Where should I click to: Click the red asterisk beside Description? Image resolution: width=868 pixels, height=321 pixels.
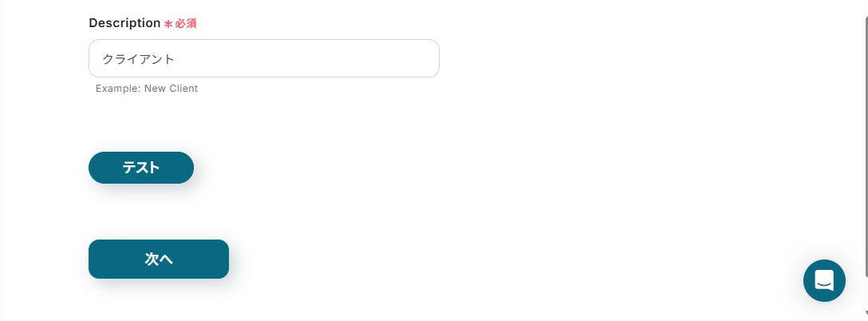[168, 25]
